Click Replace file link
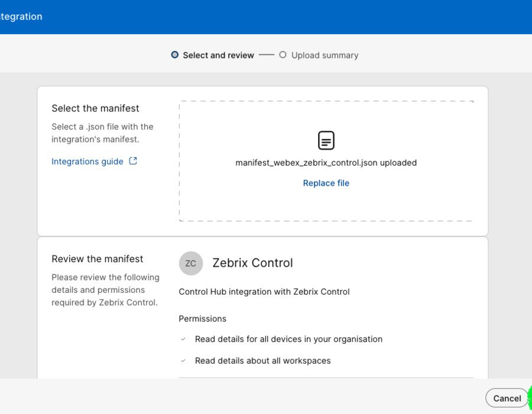 tap(326, 183)
